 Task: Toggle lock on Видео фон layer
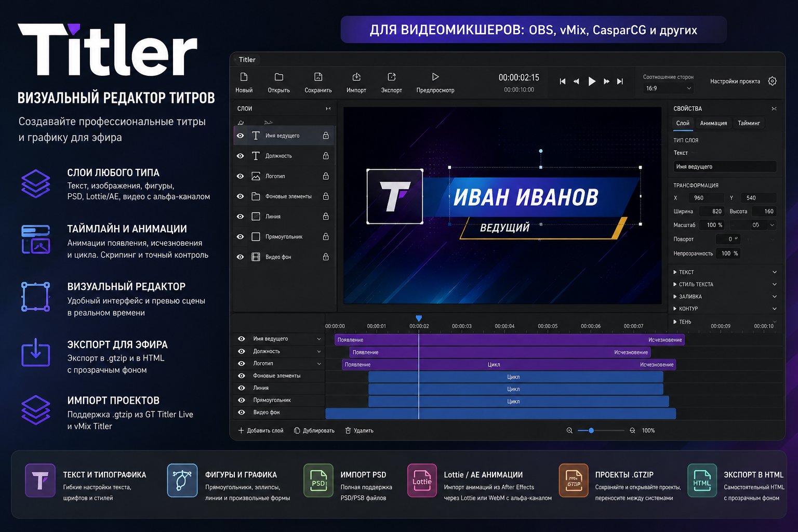(x=326, y=257)
